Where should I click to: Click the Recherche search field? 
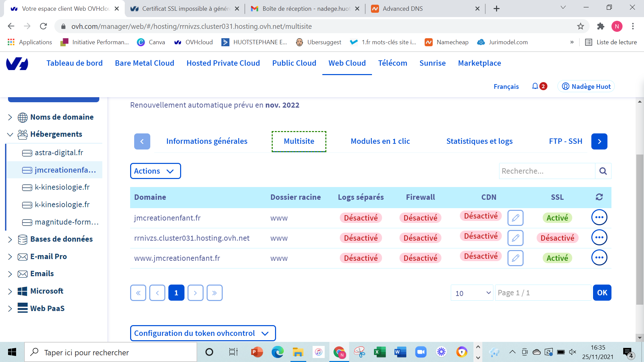pos(547,171)
